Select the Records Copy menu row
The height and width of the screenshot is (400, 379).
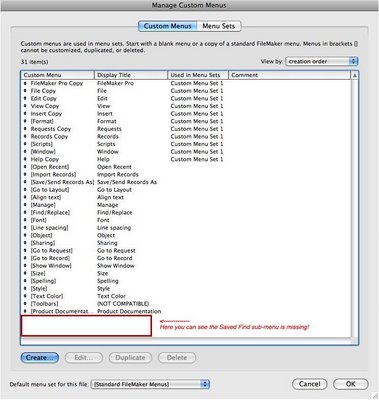click(186, 137)
